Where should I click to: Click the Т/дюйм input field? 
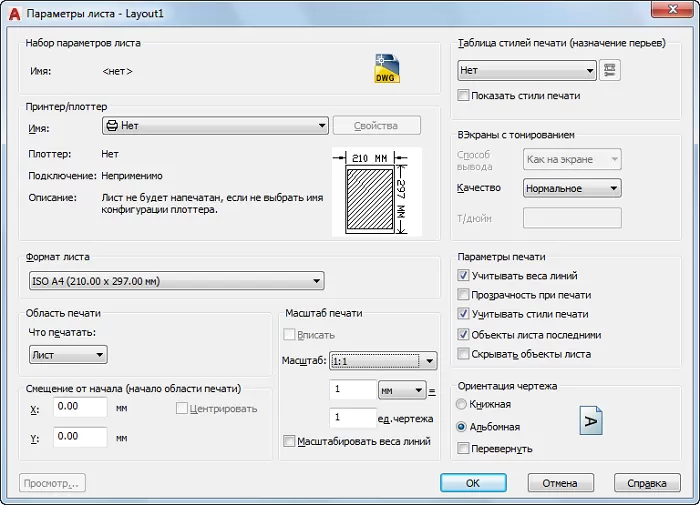(x=572, y=218)
